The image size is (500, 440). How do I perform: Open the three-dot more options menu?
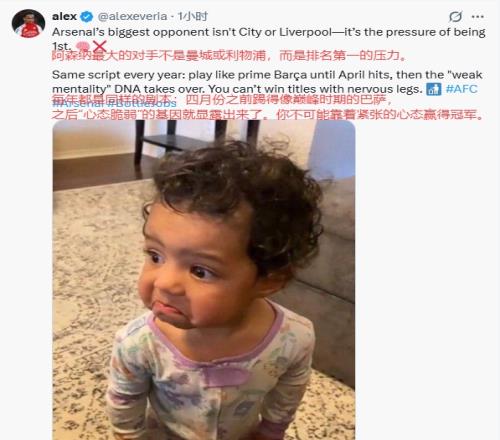(x=477, y=17)
